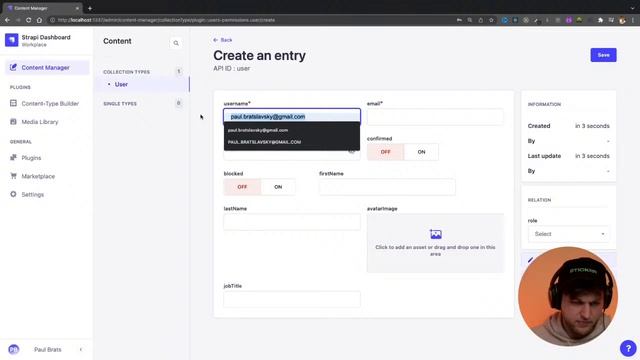Open a new browser tab
This screenshot has height=360, width=640.
[90, 8]
